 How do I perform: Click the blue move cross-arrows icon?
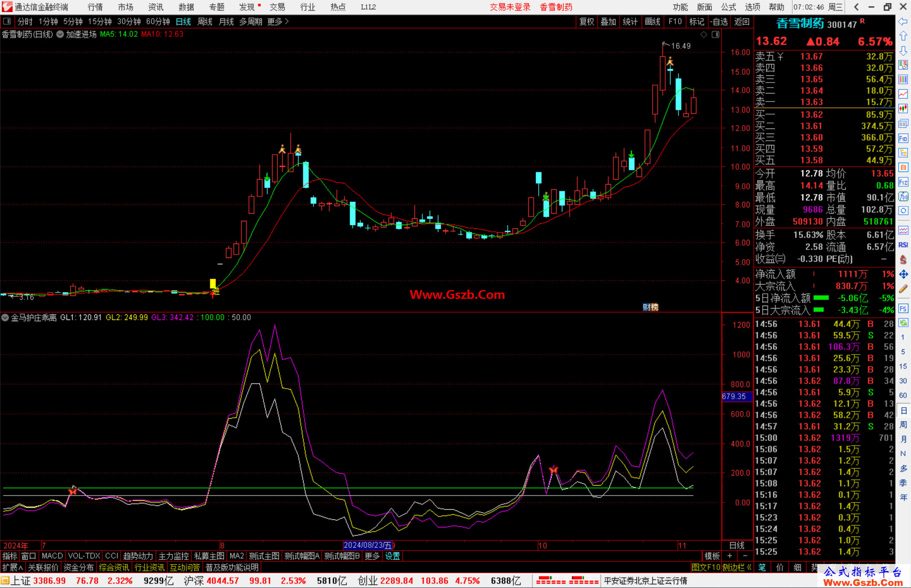903,274
